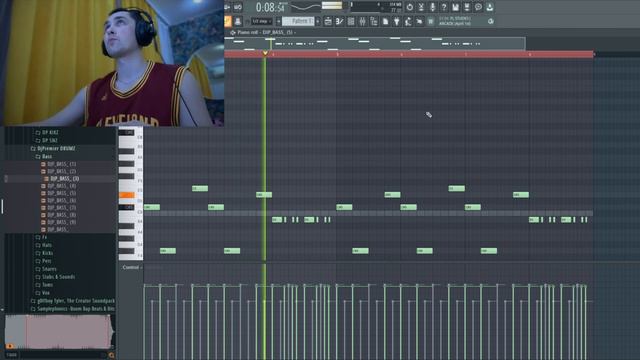Click the playhead marker on the timeline
This screenshot has width=640, height=360.
[265, 53]
